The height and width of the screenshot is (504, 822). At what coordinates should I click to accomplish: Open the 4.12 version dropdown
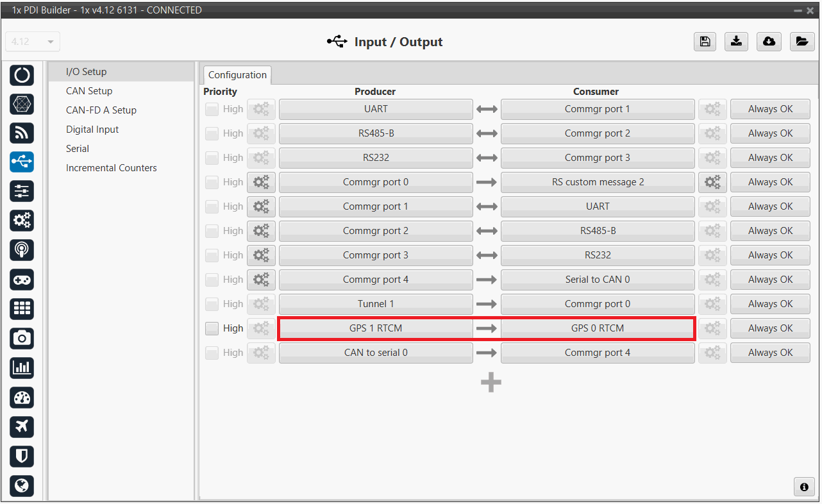pos(32,42)
